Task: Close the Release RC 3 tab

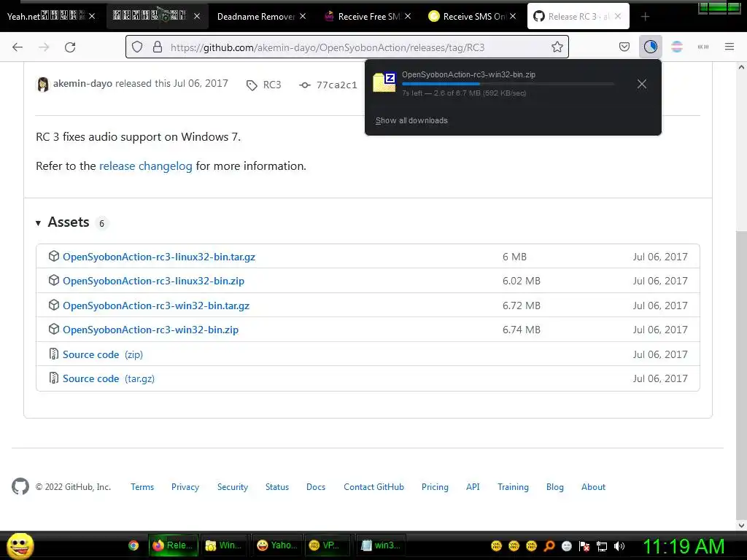Action: [617, 16]
